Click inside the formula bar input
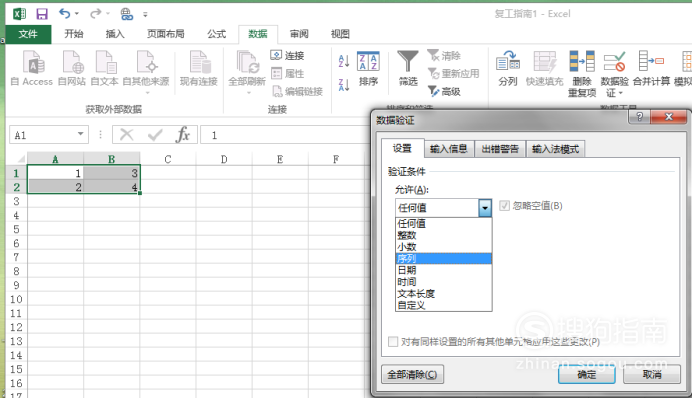 pyautogui.click(x=286, y=135)
